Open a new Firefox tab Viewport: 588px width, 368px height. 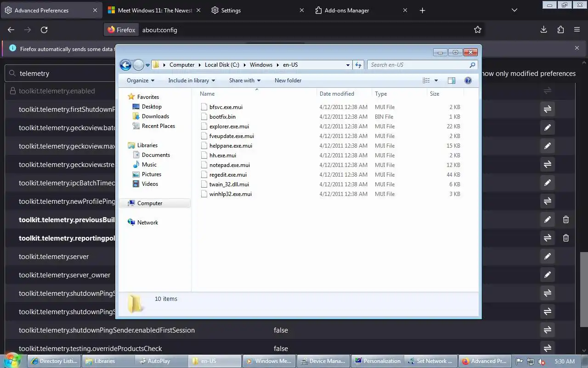[423, 10]
